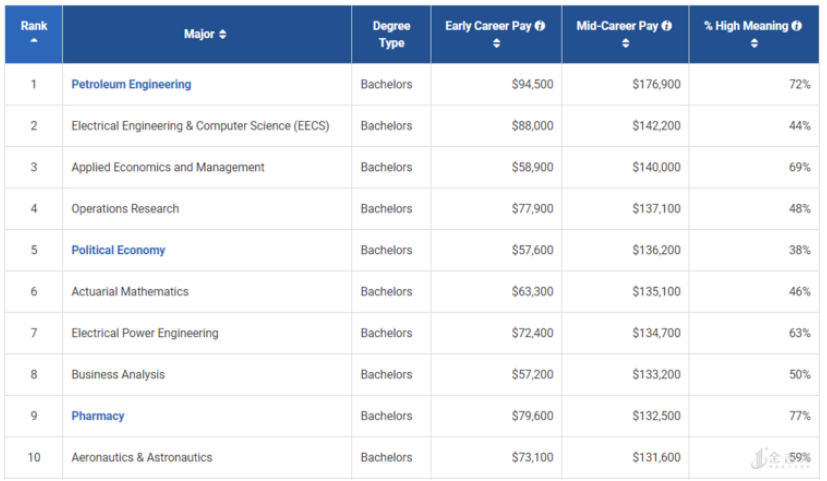Open the Political Economy major link
This screenshot has height=481, width=827.
click(118, 251)
